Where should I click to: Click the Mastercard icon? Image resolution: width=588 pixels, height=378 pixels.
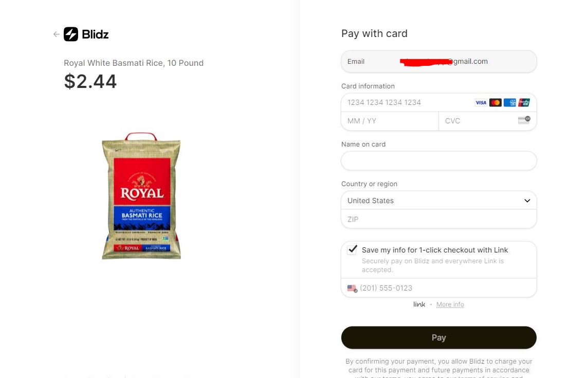(x=495, y=102)
